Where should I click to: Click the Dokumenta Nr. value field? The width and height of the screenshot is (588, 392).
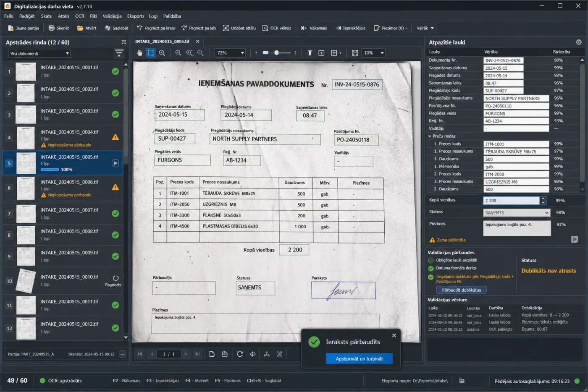(x=503, y=60)
